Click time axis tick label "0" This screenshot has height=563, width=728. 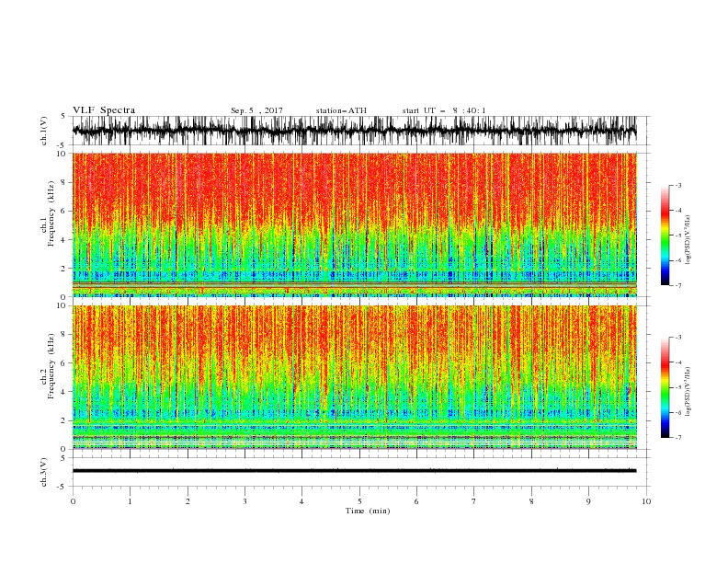[x=73, y=501]
